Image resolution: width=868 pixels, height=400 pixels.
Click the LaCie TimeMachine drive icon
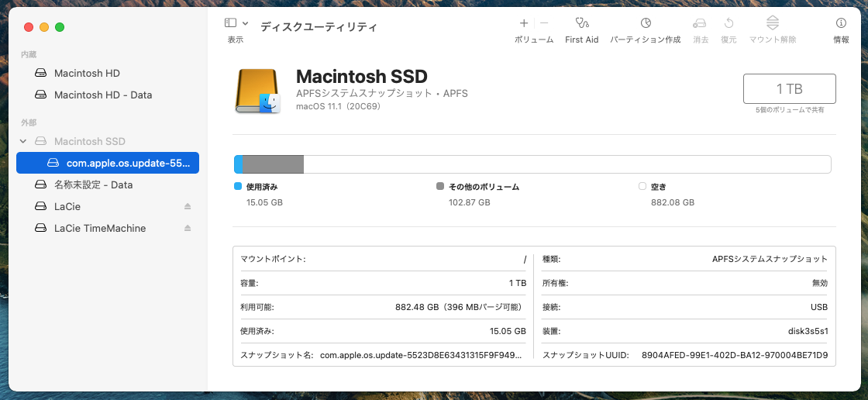[x=40, y=228]
